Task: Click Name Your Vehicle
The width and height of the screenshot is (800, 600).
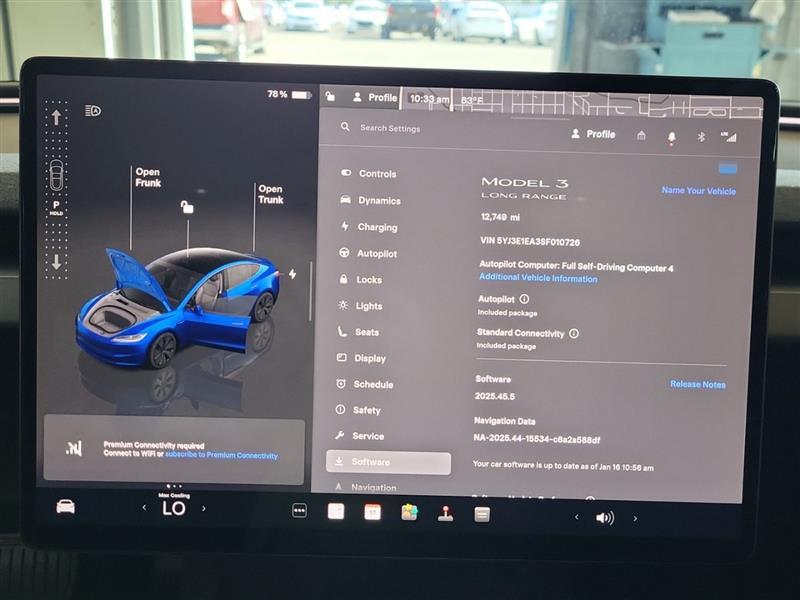Action: 700,190
